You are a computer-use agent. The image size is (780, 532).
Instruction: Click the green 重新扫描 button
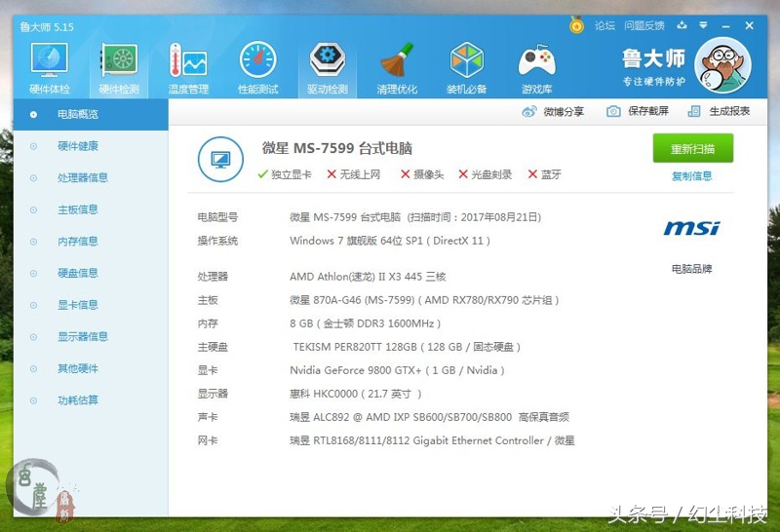pyautogui.click(x=693, y=148)
